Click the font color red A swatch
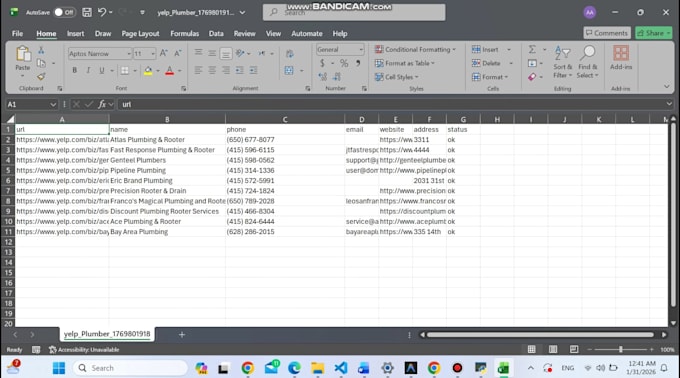The height and width of the screenshot is (378, 680). 170,71
